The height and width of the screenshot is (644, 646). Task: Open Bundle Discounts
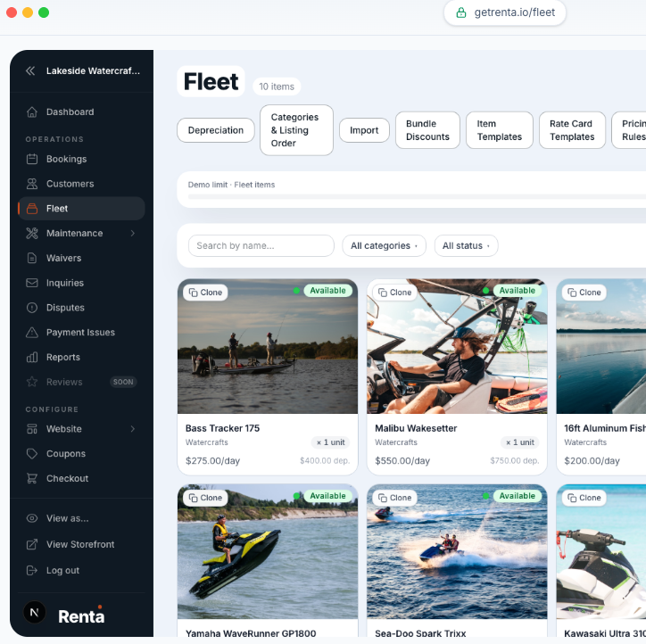pyautogui.click(x=427, y=130)
